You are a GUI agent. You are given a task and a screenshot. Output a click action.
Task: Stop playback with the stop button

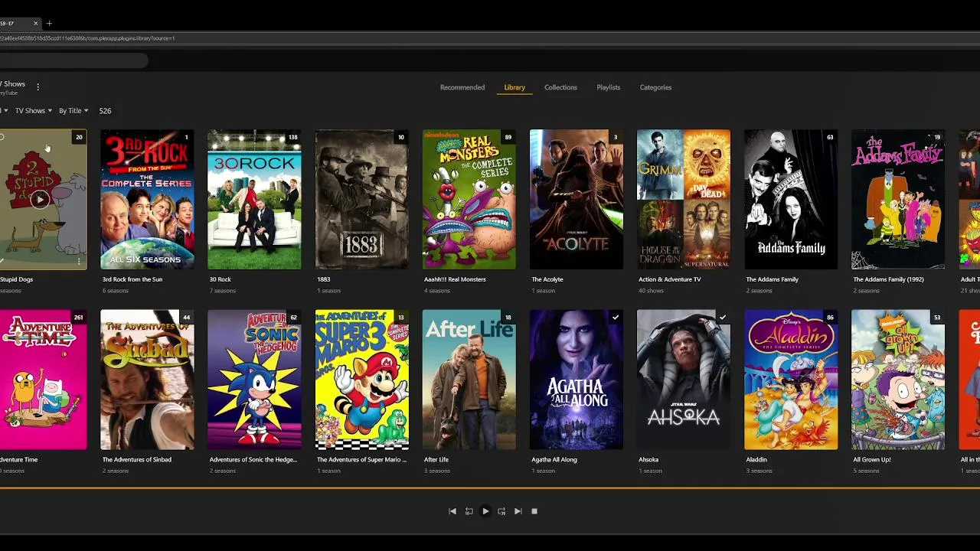point(534,511)
